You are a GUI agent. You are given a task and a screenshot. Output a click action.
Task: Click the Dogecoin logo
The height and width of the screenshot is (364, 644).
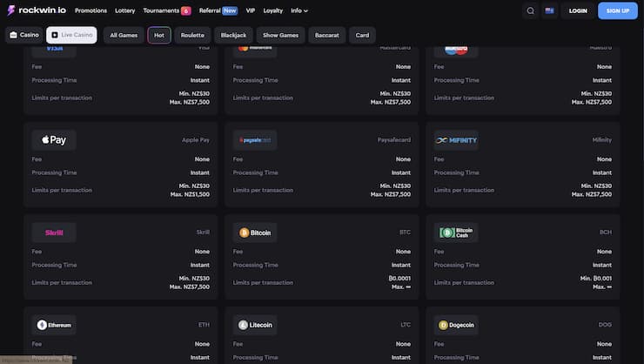tap(456, 325)
